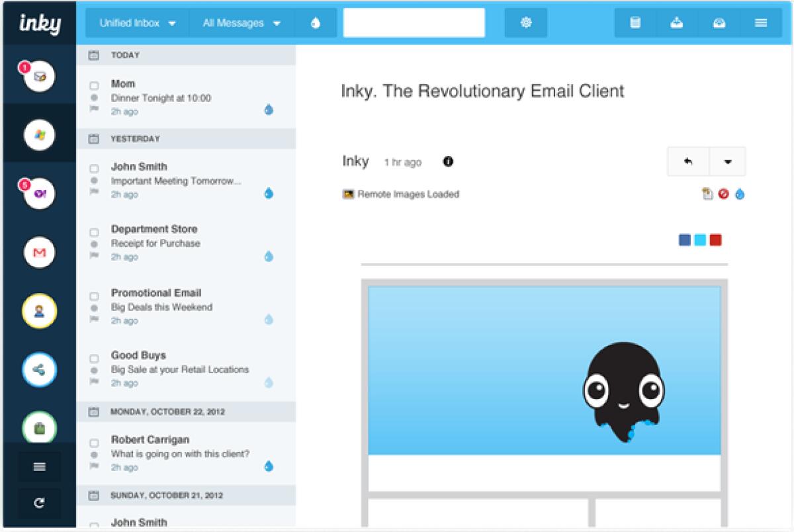Click the Remote Images Loaded banner
The width and height of the screenshot is (794, 532).
[x=400, y=194]
